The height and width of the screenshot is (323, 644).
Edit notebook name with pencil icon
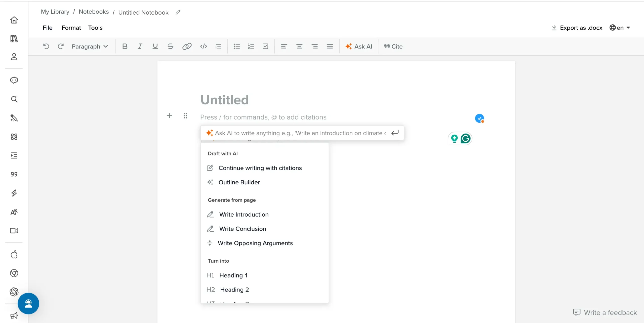[x=178, y=12]
